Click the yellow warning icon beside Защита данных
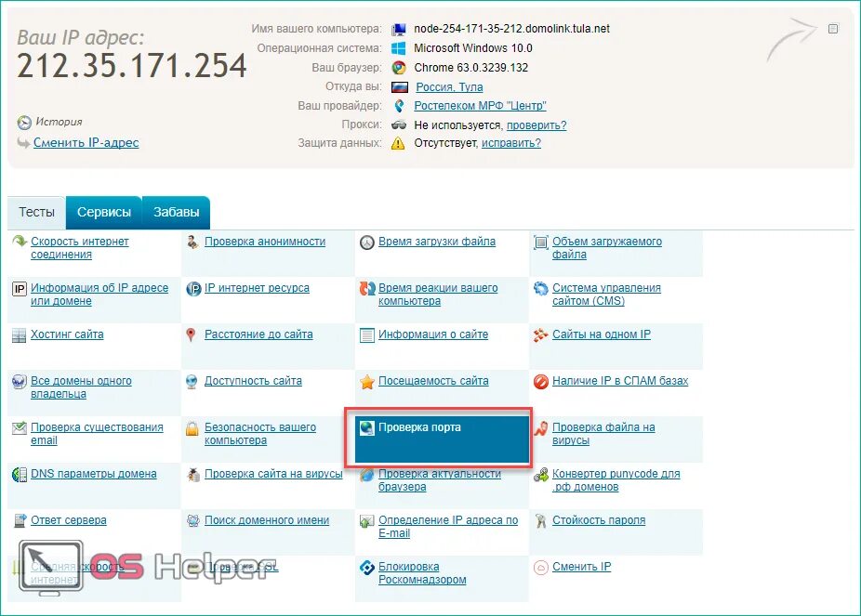This screenshot has height=616, width=861. click(398, 143)
